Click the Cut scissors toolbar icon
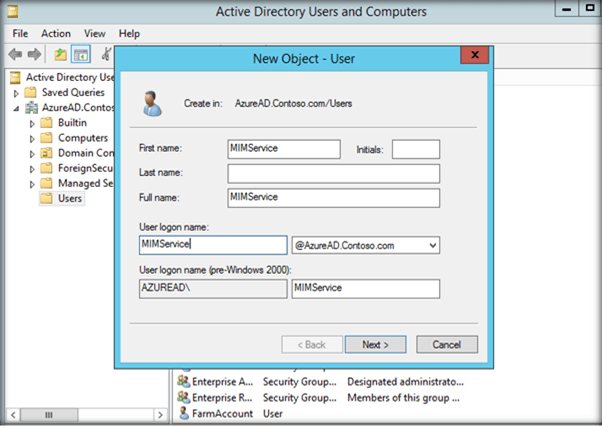Image resolution: width=602 pixels, height=426 pixels. pyautogui.click(x=107, y=54)
